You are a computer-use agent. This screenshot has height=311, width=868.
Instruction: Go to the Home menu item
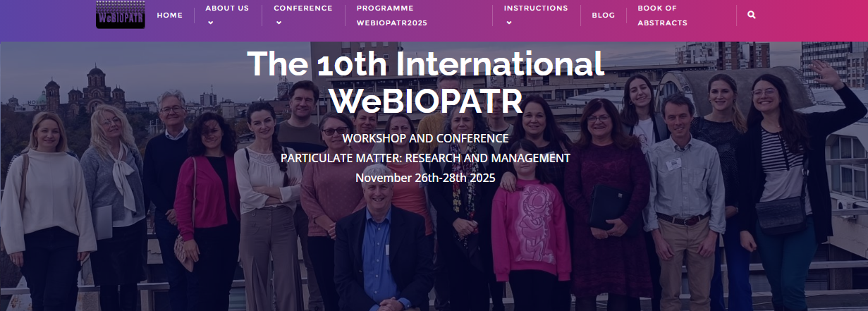click(x=169, y=15)
